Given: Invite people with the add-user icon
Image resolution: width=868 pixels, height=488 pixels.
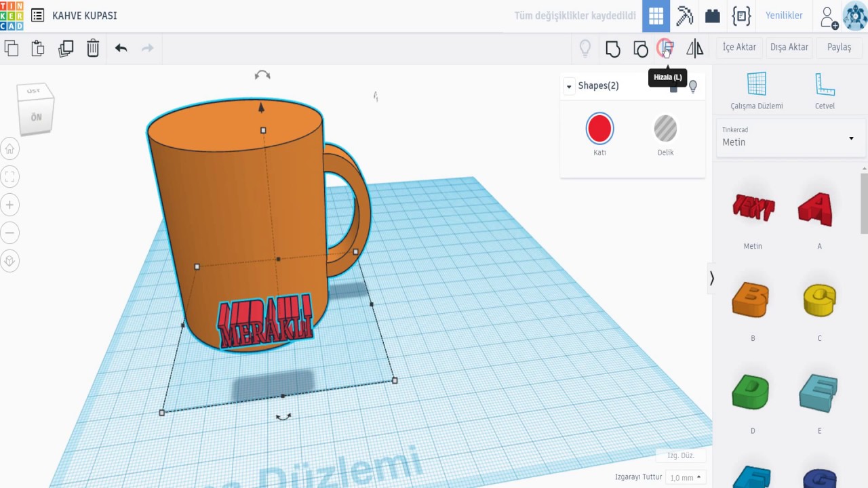Looking at the screenshot, I should [x=829, y=17].
